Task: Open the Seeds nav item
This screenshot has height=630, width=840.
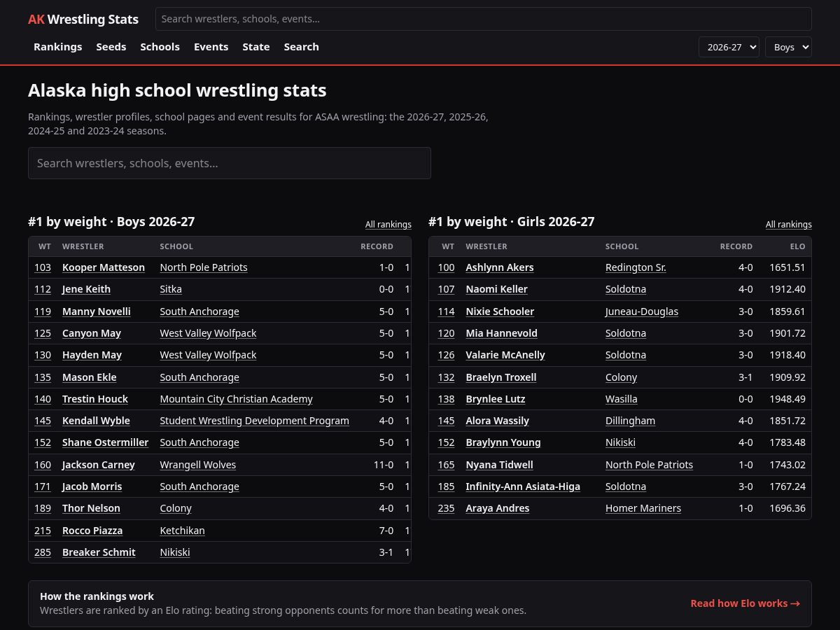Action: 111,47
